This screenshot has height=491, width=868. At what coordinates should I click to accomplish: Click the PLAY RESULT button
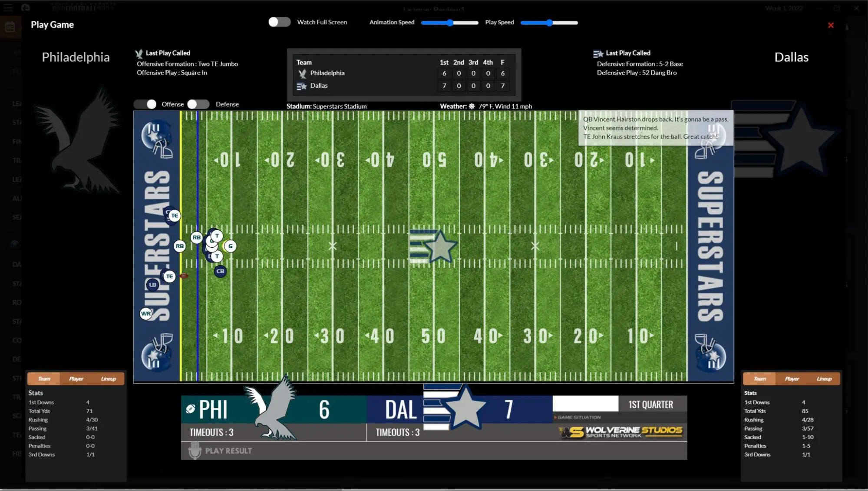point(228,451)
